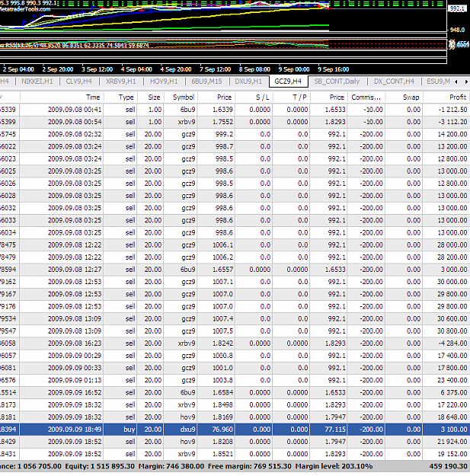Click the Margin level 203.10% text
The image size is (470, 476).
pos(334,466)
